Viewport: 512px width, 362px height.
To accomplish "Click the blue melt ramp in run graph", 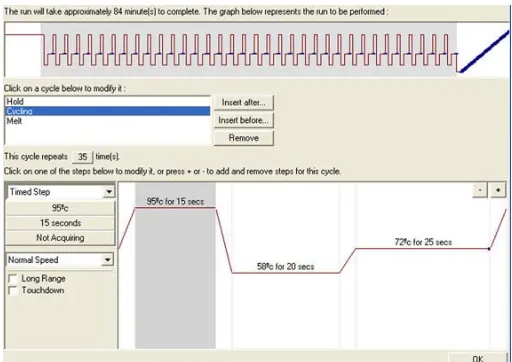I will pyautogui.click(x=484, y=52).
